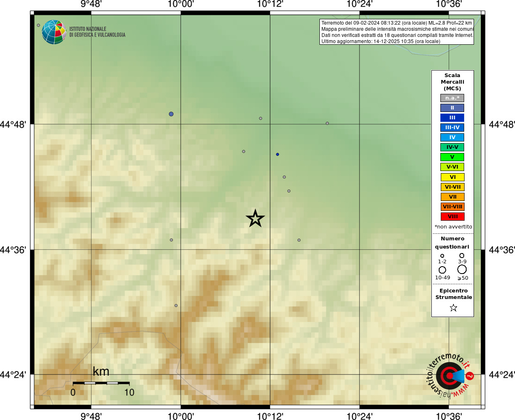The image size is (515, 420).
Task: Click the bottom axis label 10°00'
Action: pos(181,416)
